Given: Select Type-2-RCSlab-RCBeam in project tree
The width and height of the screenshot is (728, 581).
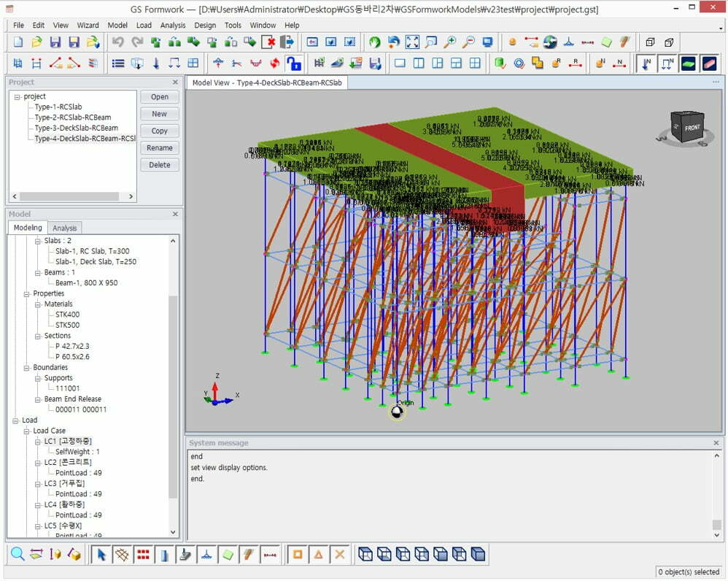Looking at the screenshot, I should (73, 118).
